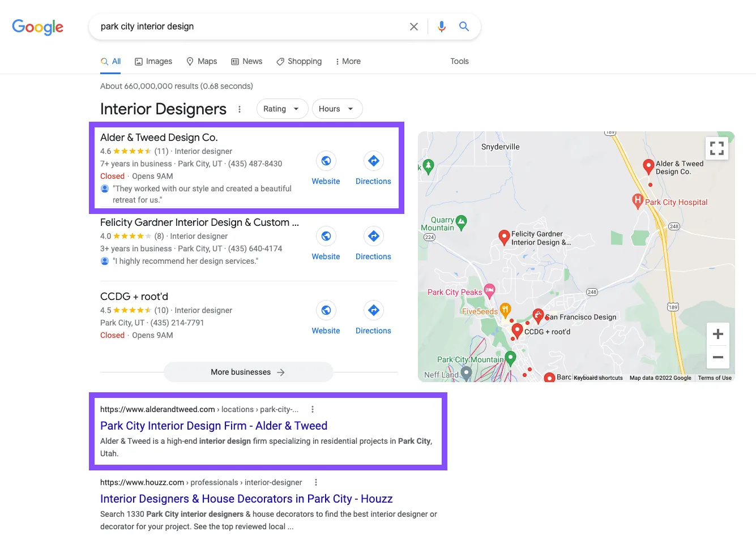Click the Snyderville label on map

(x=501, y=147)
